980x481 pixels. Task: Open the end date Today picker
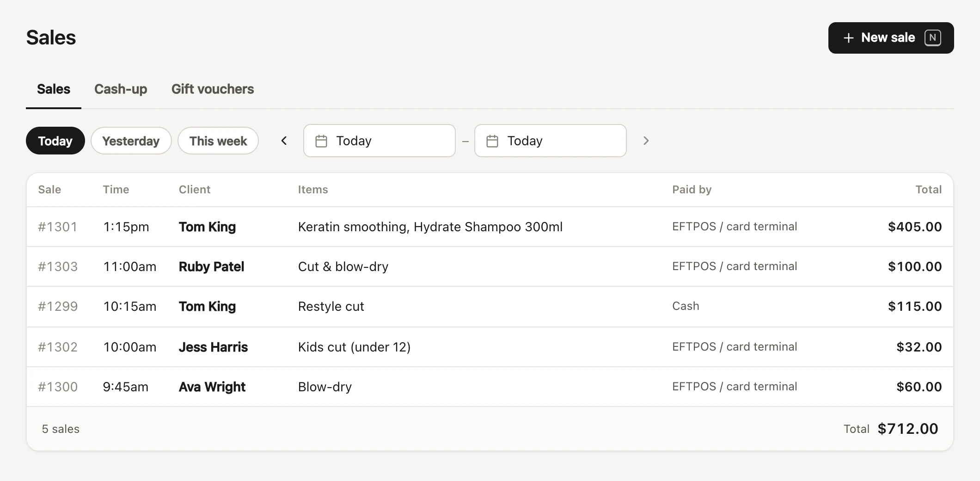(551, 141)
